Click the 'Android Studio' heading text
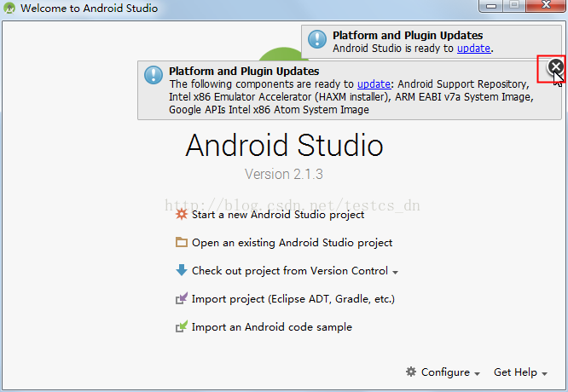This screenshot has height=392, width=568. (284, 145)
